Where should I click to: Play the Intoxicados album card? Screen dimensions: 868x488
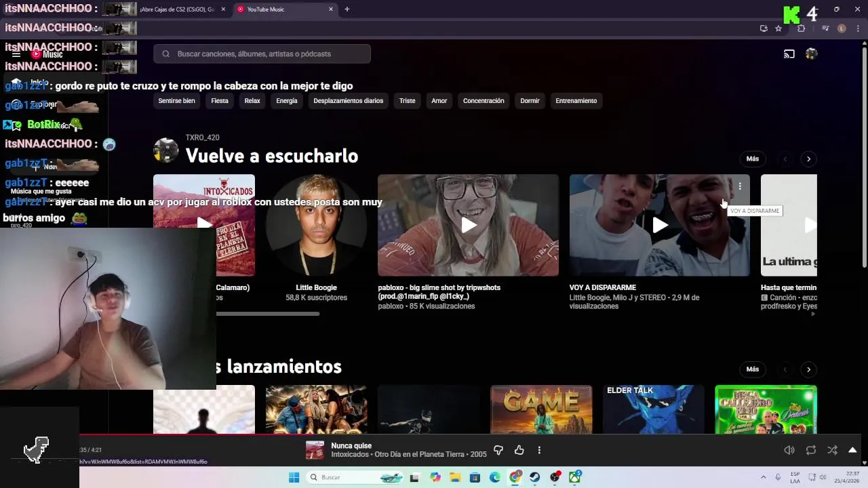point(204,225)
